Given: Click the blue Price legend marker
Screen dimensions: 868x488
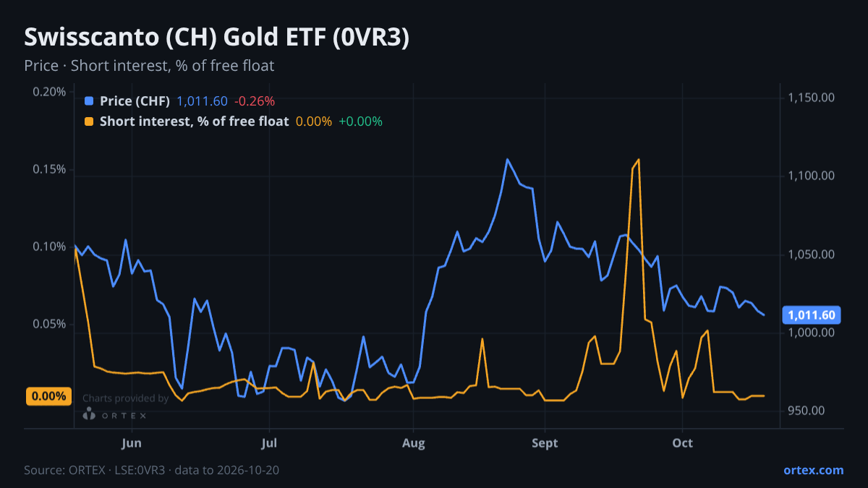Looking at the screenshot, I should [89, 101].
